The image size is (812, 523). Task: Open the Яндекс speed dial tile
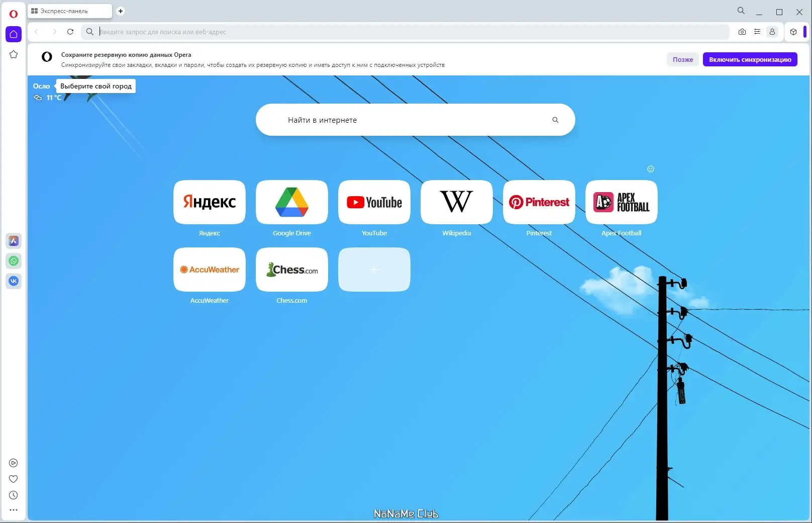tap(210, 202)
